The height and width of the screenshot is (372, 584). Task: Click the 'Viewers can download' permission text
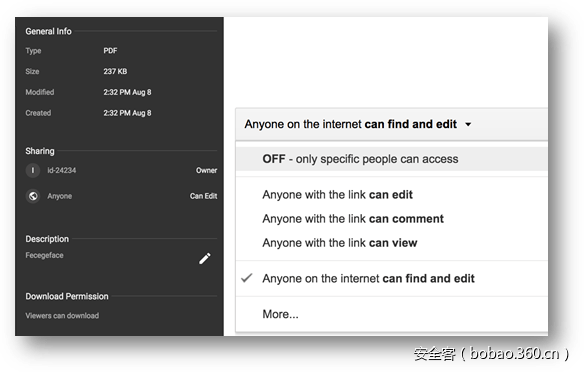click(x=62, y=315)
